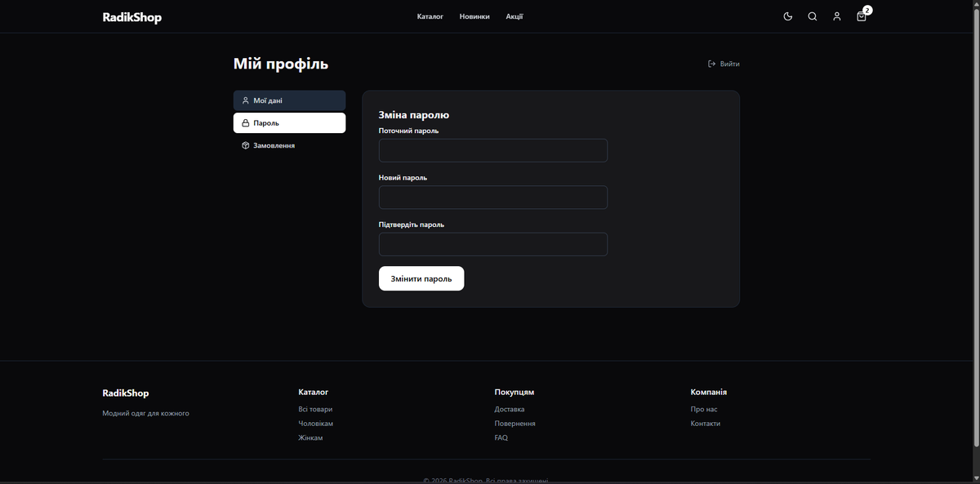Open the Каталог menu item
Screen dimensions: 980x484
[x=430, y=16]
